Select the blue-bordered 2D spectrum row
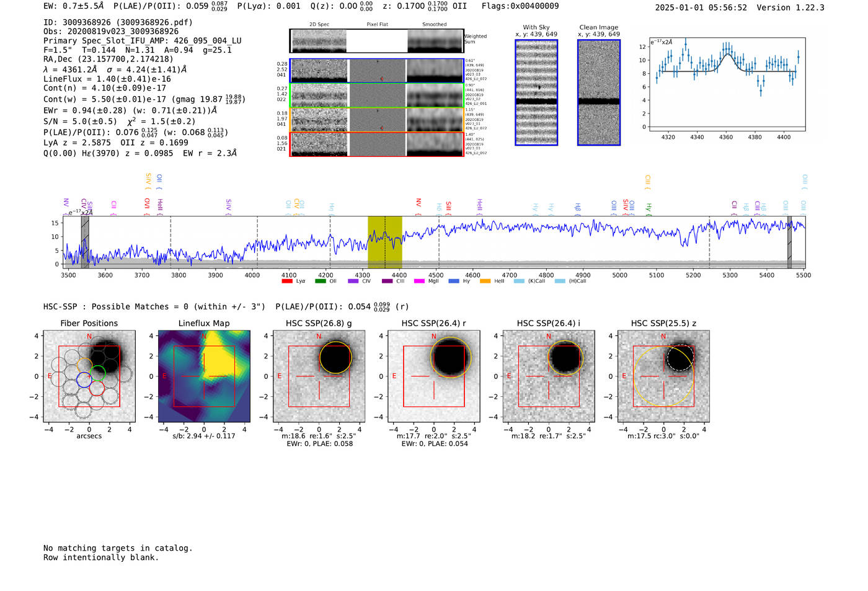The width and height of the screenshot is (868, 591). 377,71
